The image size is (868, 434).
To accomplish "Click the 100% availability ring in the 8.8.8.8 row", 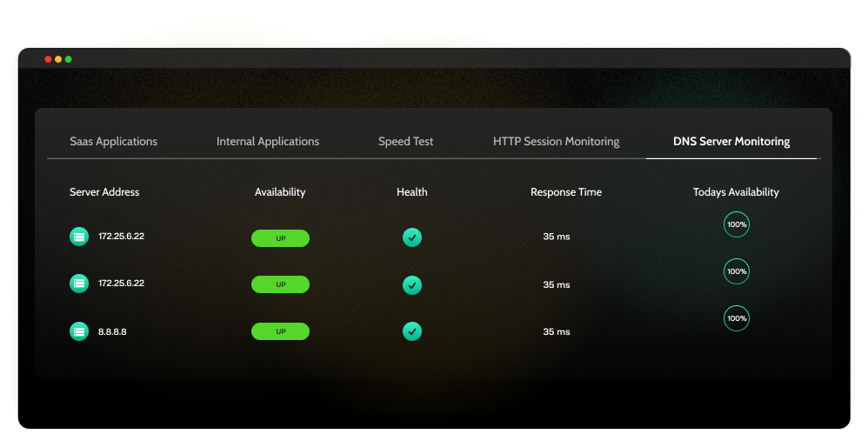I will coord(737,318).
